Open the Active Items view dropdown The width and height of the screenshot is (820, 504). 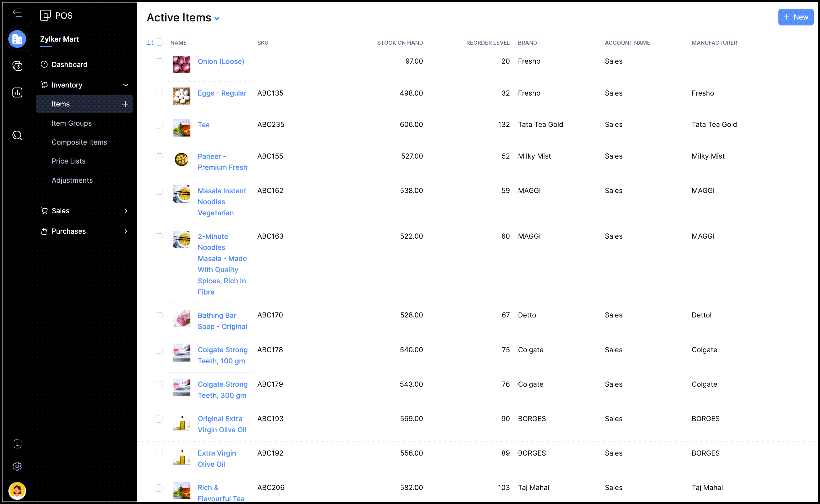(x=217, y=19)
